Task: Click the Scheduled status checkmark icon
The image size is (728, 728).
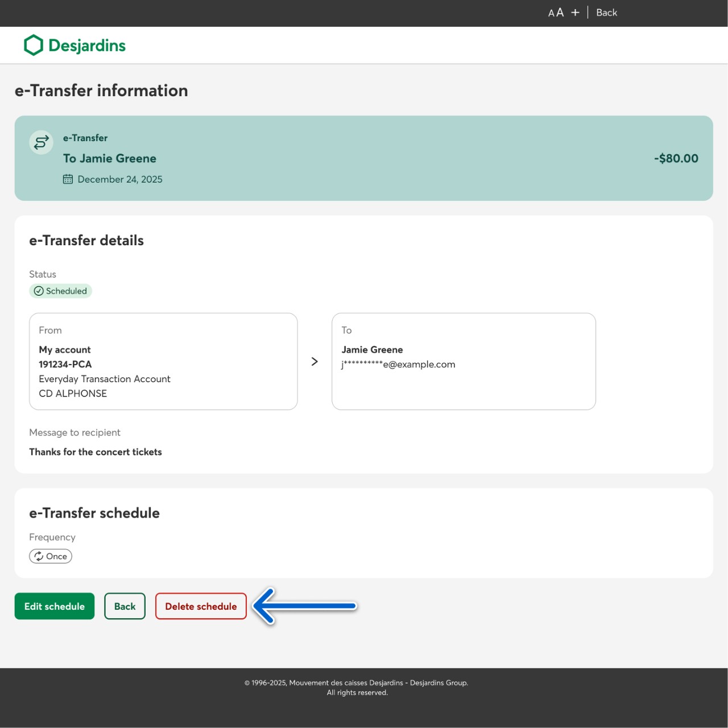Action: [x=39, y=291]
